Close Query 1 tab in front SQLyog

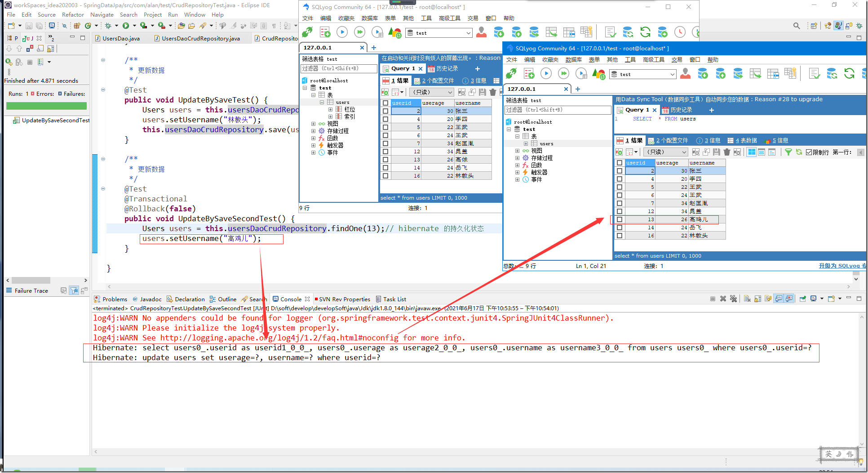[x=655, y=110]
